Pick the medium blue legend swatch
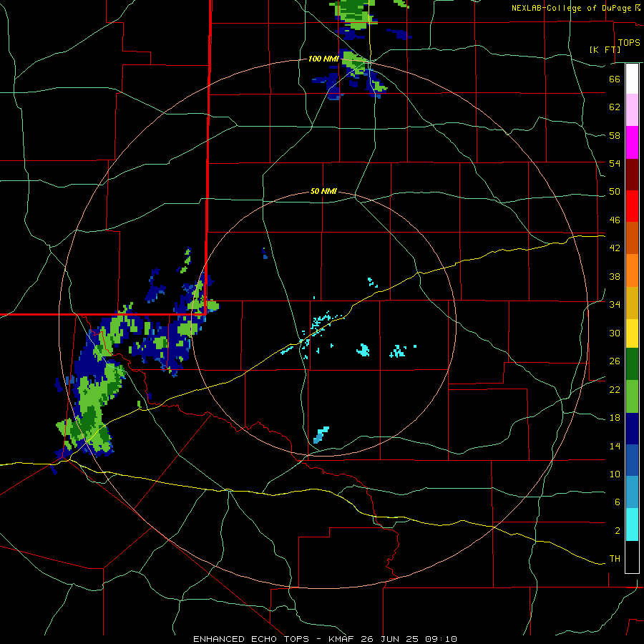This screenshot has height=644, width=644. [632, 460]
